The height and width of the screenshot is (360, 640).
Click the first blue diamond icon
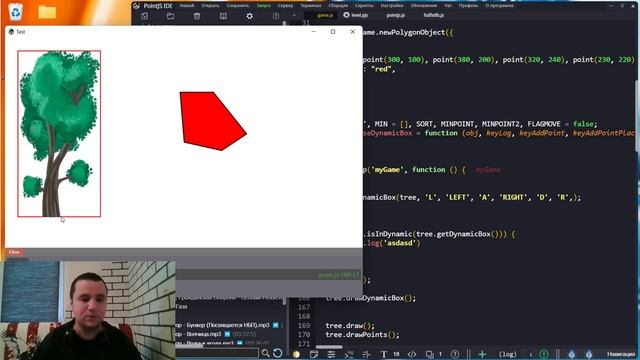pyautogui.click(x=571, y=354)
